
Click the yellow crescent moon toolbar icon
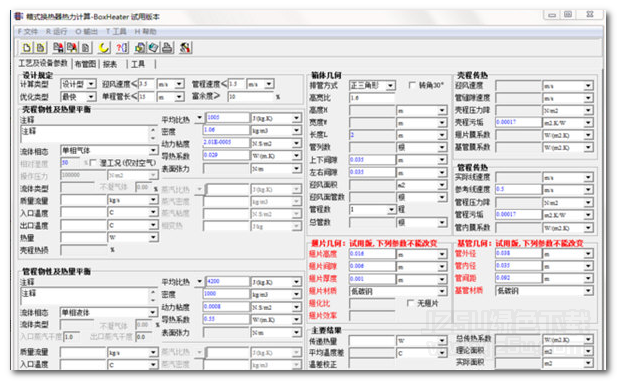click(x=104, y=48)
